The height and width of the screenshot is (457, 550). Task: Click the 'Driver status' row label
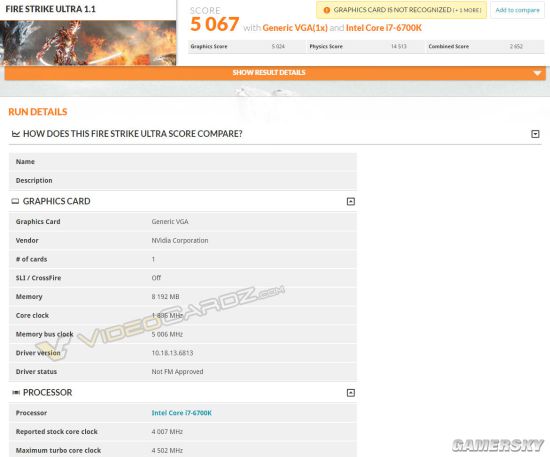tap(36, 372)
